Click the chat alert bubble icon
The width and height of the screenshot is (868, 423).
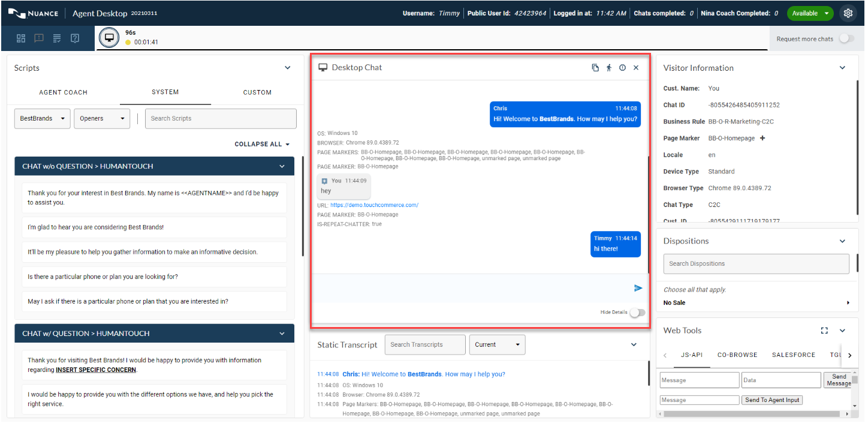(x=39, y=38)
